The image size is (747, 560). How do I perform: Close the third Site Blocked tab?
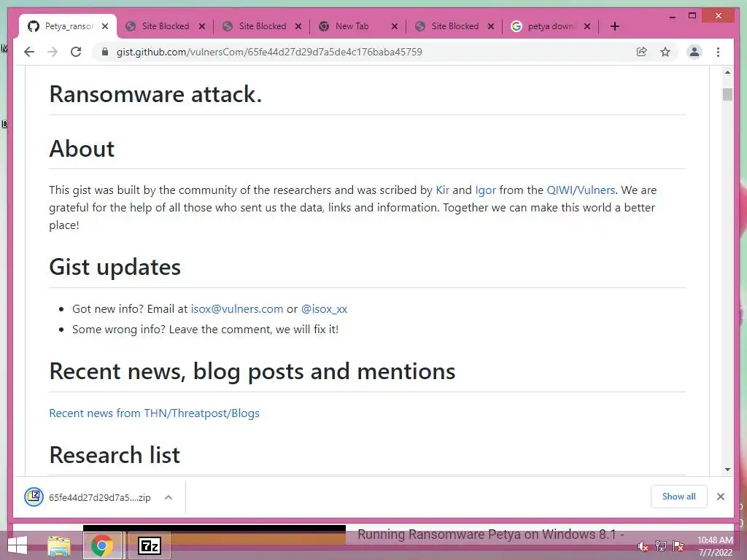(491, 26)
